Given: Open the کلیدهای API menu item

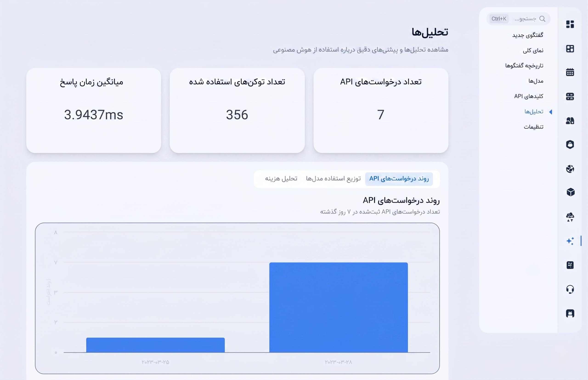Looking at the screenshot, I should click(529, 96).
